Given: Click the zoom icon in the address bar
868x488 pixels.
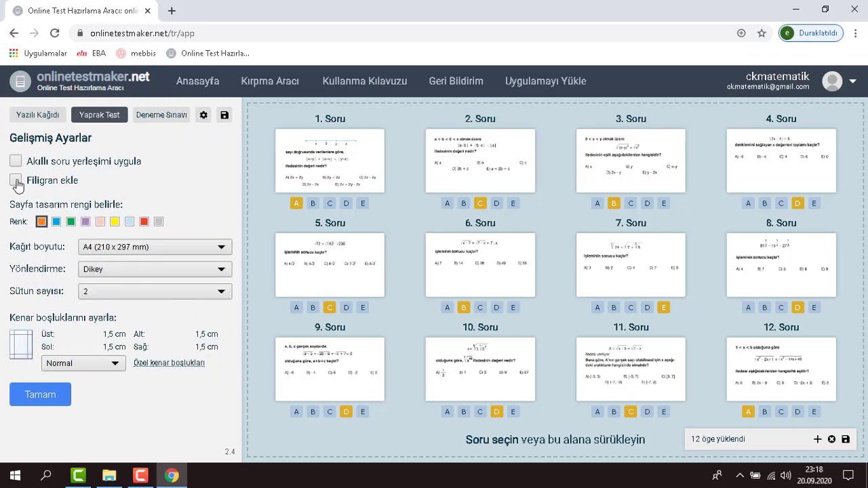Looking at the screenshot, I should [741, 33].
